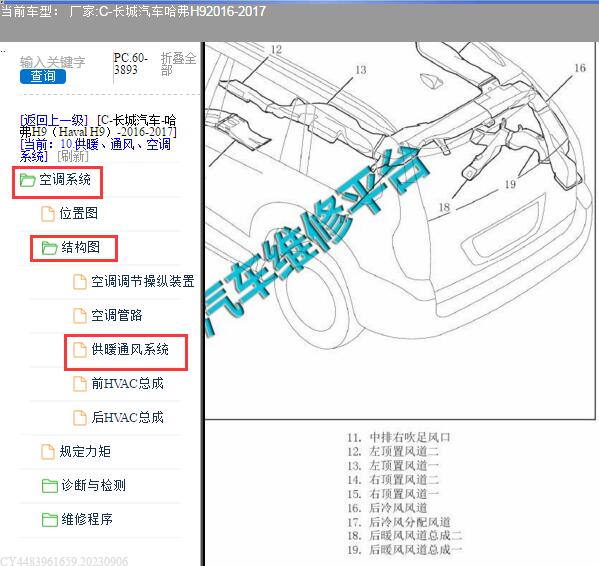
Task: Click 折叠全部 to collapse all
Action: (x=178, y=64)
